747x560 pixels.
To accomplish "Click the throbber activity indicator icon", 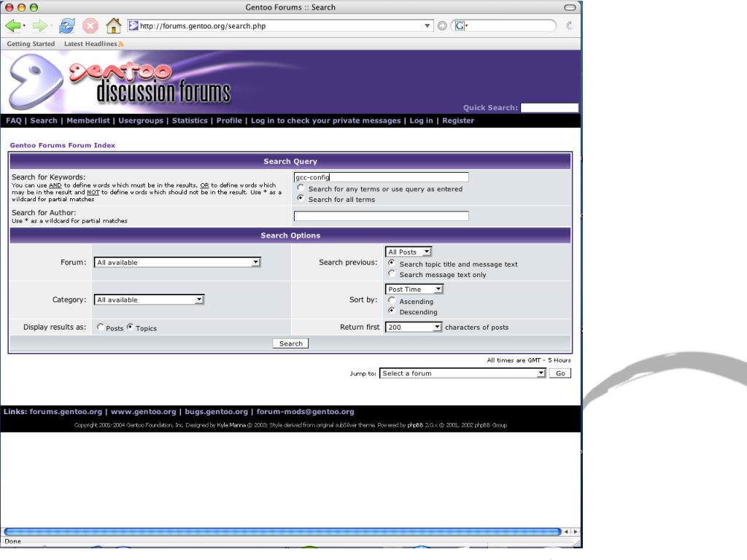I will point(569,26).
